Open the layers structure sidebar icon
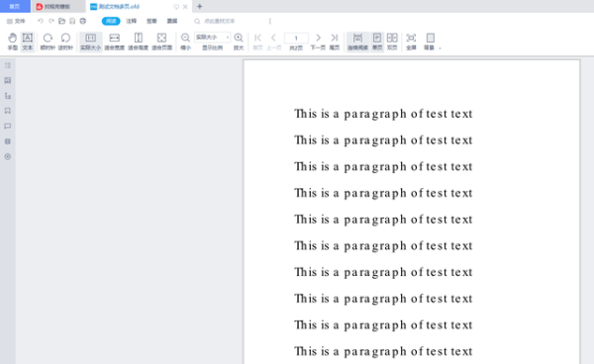 coord(8,96)
